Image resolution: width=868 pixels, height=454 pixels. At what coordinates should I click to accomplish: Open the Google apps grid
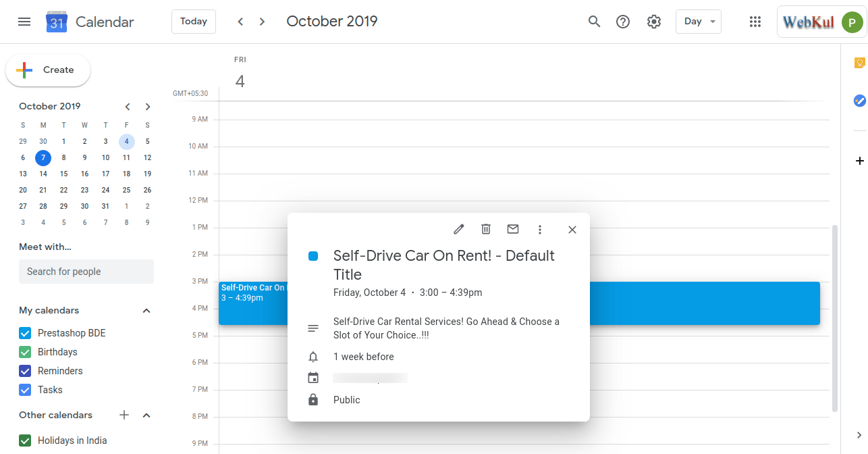(755, 22)
